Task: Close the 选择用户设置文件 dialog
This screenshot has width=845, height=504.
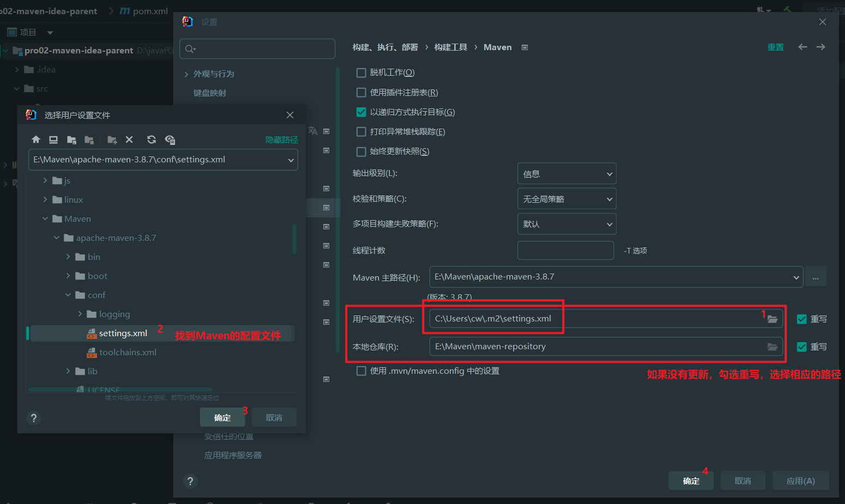Action: click(x=290, y=115)
